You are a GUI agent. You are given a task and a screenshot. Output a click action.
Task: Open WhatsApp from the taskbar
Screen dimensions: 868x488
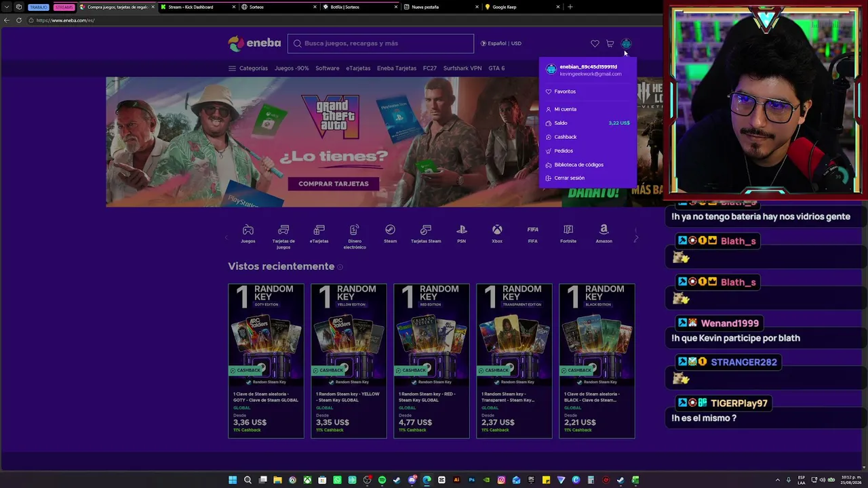337,480
